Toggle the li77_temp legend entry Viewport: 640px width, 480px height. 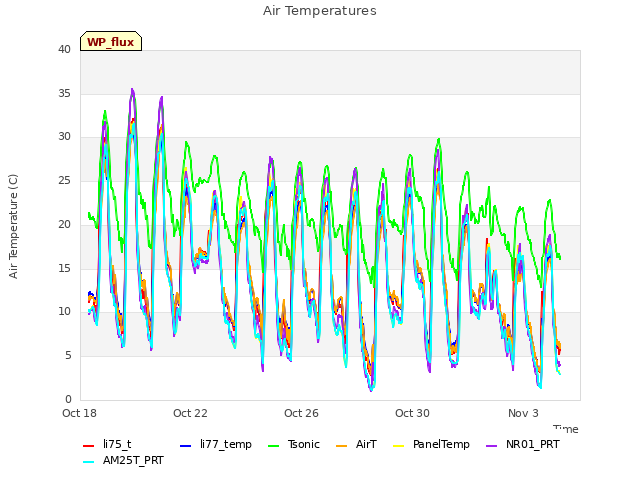[216, 444]
